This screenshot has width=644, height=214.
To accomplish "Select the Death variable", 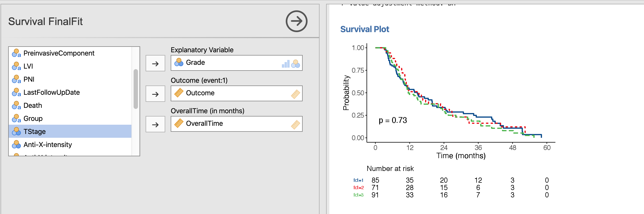I will (x=33, y=105).
